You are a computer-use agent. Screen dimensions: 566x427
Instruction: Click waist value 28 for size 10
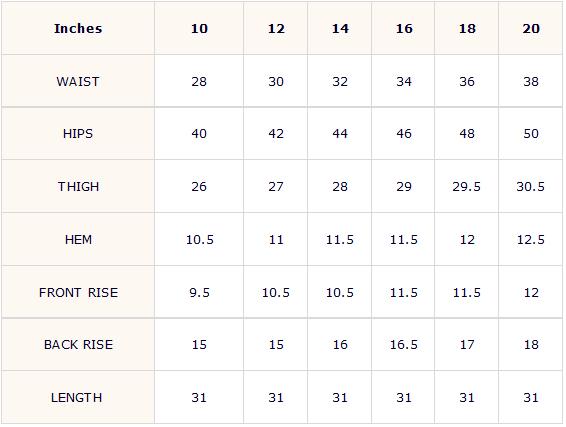[199, 81]
